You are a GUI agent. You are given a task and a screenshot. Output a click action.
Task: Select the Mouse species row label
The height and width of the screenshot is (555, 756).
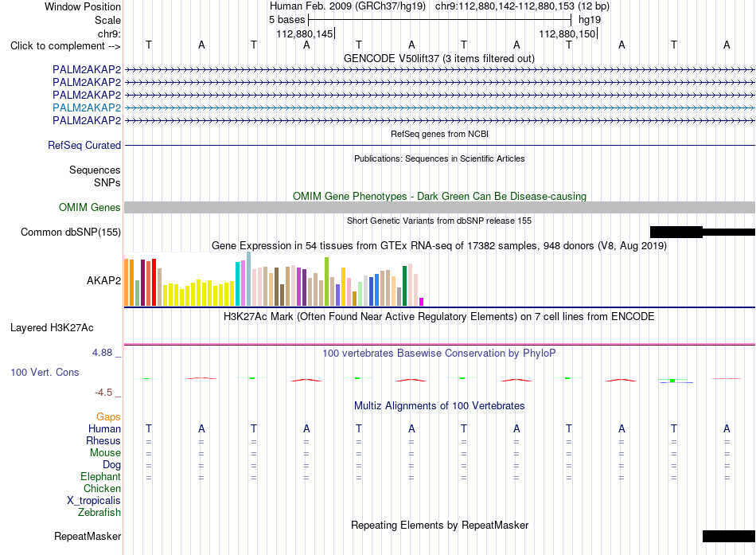[105, 453]
